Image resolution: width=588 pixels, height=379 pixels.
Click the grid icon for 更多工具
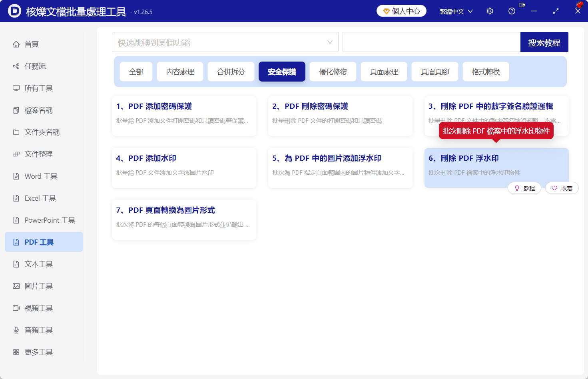tap(16, 352)
